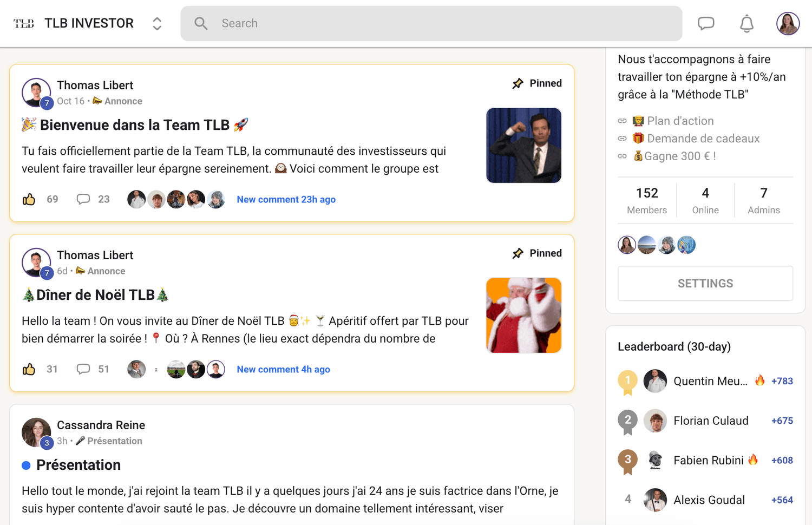Click Fabien Rubini's leaderboard avatar
This screenshot has width=812, height=525.
coord(655,460)
